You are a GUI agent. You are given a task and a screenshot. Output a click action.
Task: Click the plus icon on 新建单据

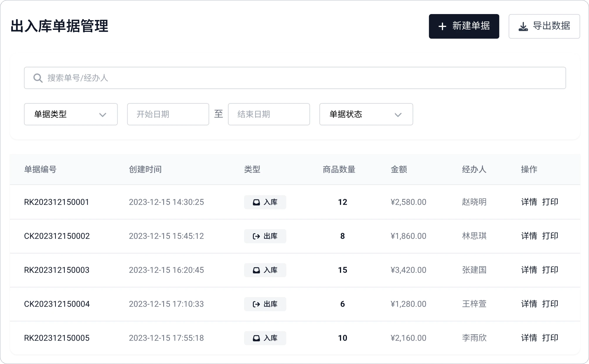point(442,26)
